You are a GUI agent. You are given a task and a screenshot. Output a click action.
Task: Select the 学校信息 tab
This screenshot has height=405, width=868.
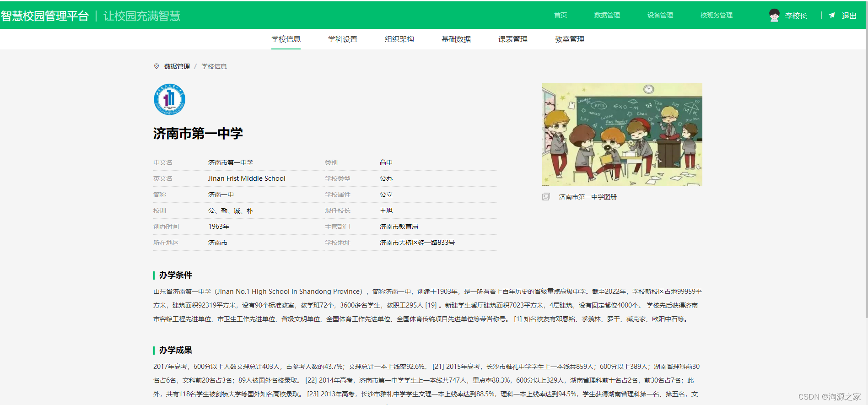click(286, 39)
